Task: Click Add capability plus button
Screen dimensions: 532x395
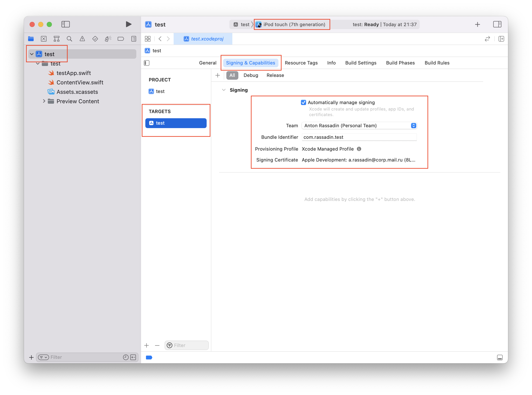Action: 217,75
